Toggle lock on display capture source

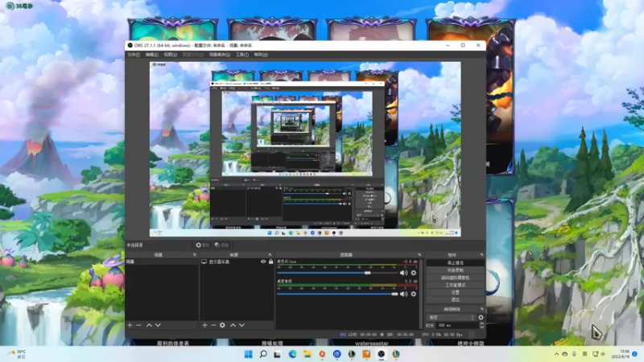click(270, 261)
